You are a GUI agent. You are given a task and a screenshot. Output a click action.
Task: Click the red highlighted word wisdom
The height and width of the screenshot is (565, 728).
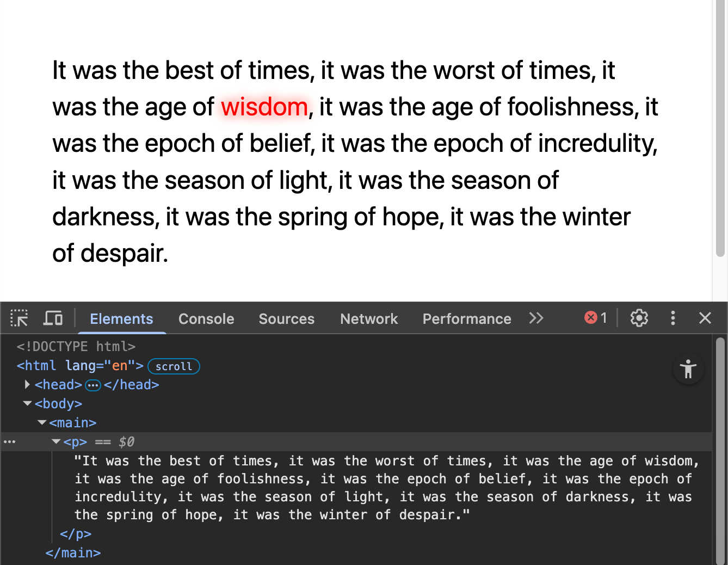pos(264,107)
